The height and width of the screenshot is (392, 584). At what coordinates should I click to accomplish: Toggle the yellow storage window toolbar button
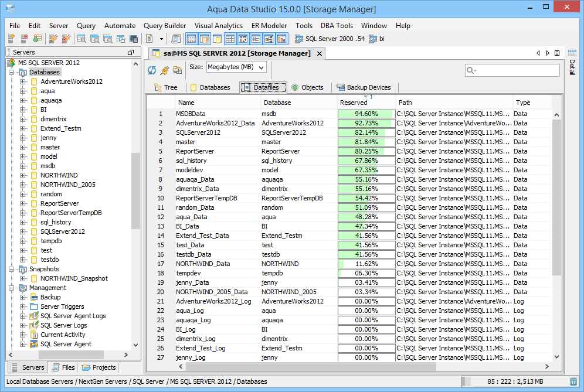[217, 39]
